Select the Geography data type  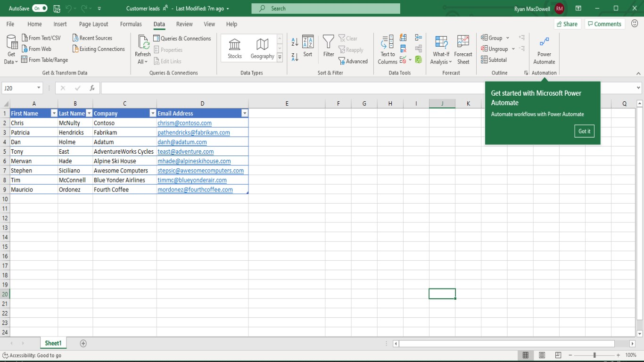(262, 47)
